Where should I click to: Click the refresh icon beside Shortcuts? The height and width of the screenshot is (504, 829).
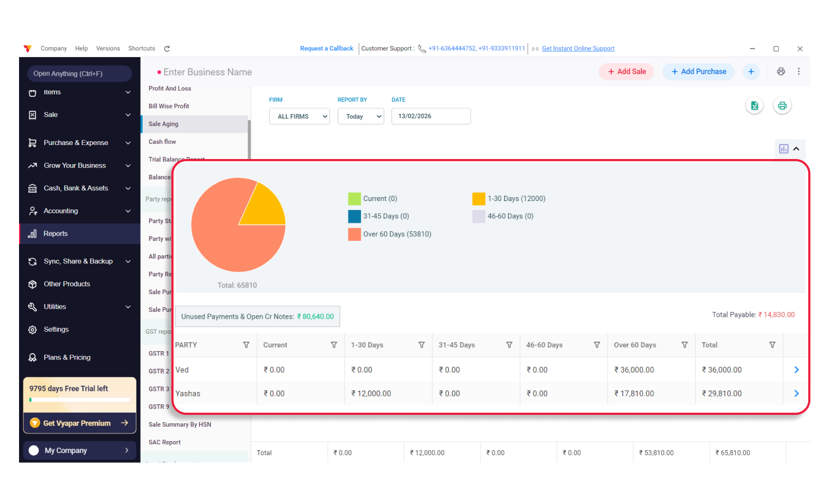pos(167,49)
